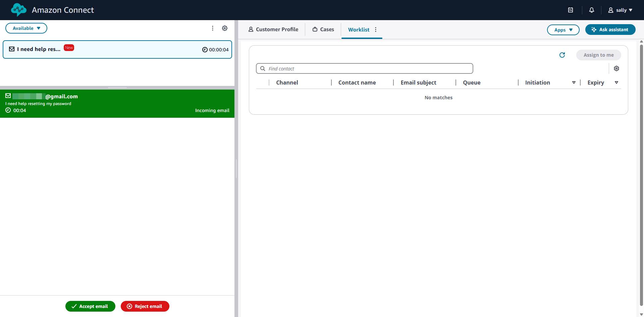
Task: Expand the sally user account menu
Action: 620,10
